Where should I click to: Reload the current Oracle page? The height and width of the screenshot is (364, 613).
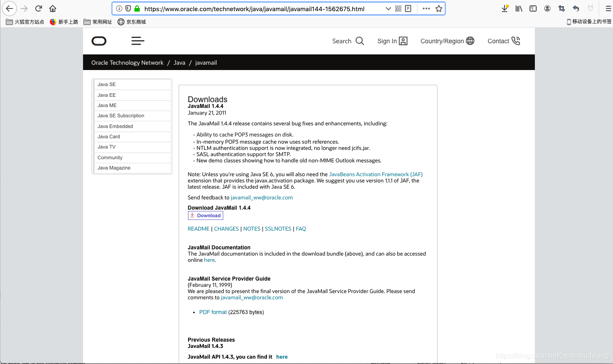coord(39,8)
